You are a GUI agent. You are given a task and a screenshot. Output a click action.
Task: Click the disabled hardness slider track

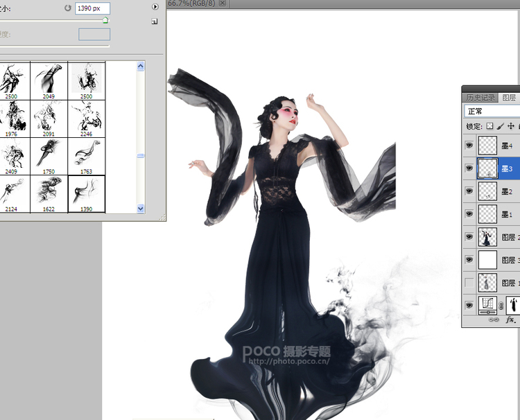(55, 46)
